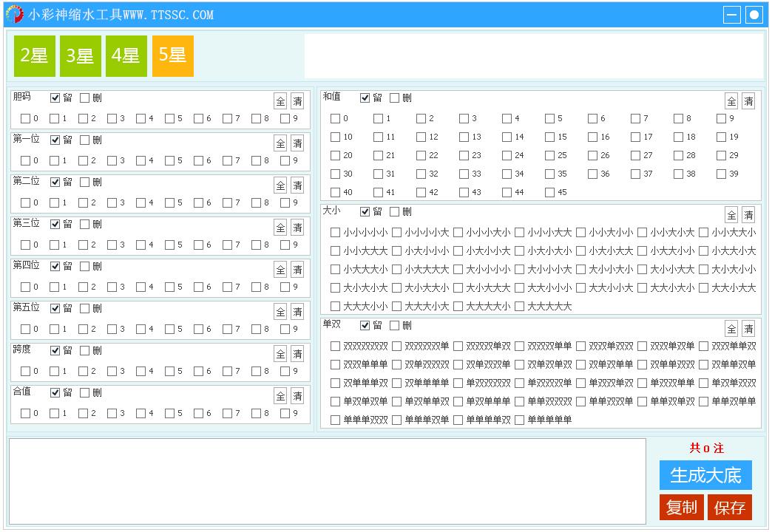The height and width of the screenshot is (532, 772).
Task: Toggle 留 checkbox in 胆码 section
Action: click(55, 98)
